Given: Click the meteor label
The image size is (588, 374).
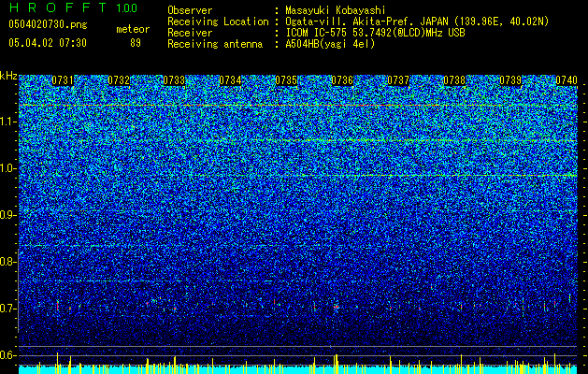Looking at the screenshot, I should [133, 29].
